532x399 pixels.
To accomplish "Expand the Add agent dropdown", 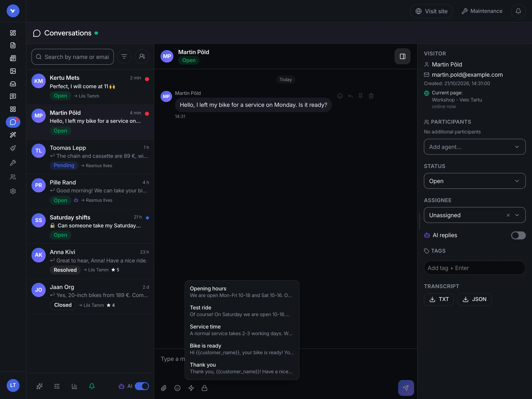I will pyautogui.click(x=475, y=147).
